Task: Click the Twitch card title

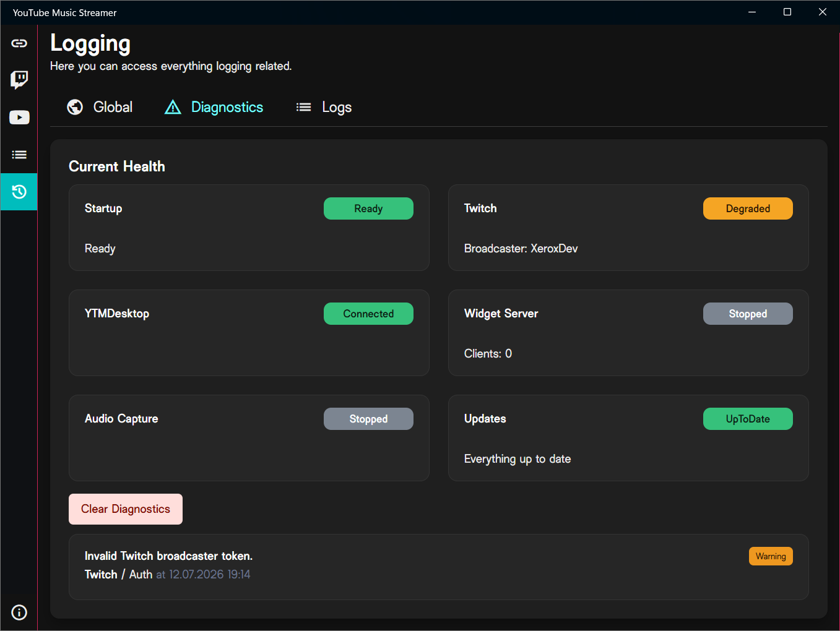Action: pyautogui.click(x=480, y=208)
